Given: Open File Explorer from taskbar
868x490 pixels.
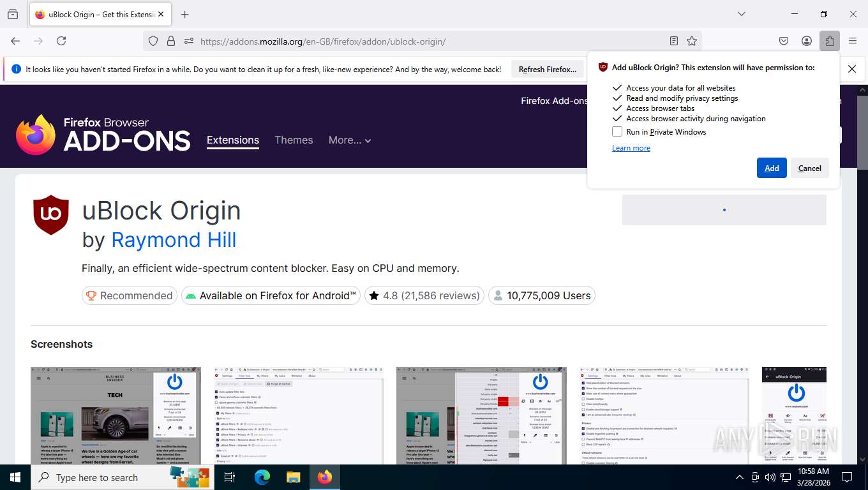Looking at the screenshot, I should (293, 477).
